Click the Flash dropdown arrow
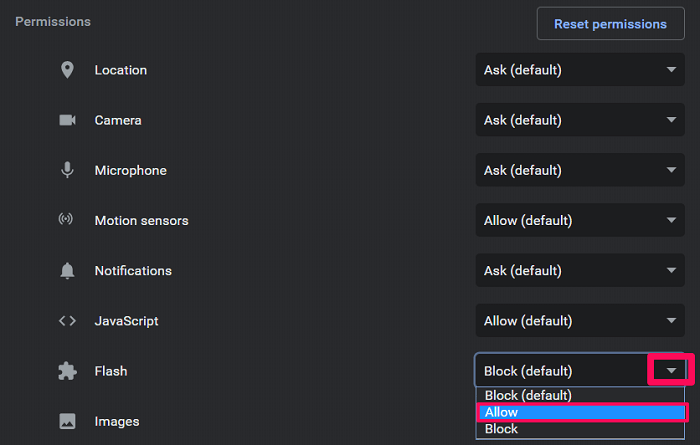 (672, 371)
